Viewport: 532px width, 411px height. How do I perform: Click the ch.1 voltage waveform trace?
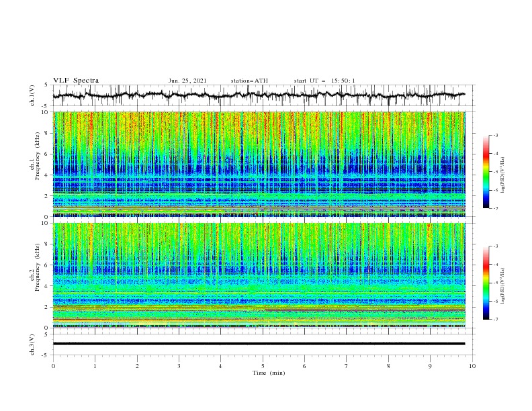pos(259,95)
